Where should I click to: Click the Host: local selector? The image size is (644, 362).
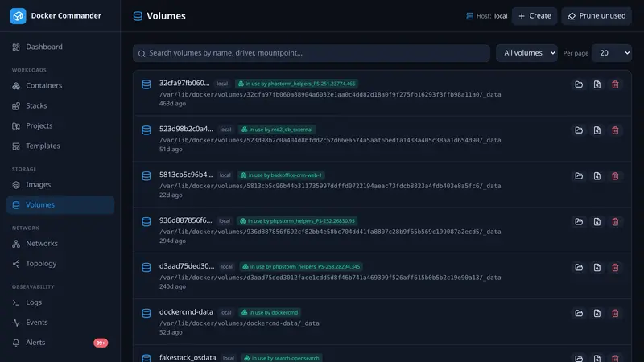[487, 16]
